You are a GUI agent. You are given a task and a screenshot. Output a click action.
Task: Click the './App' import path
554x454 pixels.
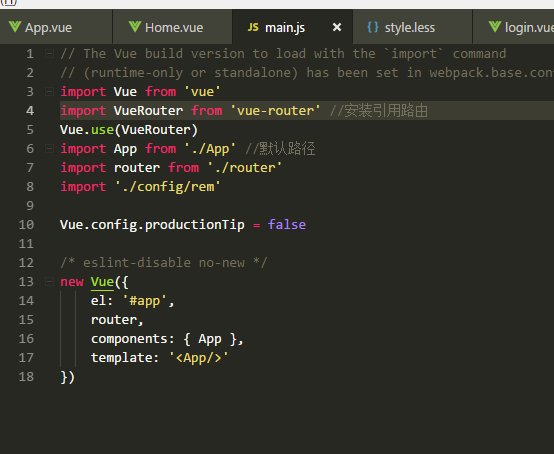point(210,149)
